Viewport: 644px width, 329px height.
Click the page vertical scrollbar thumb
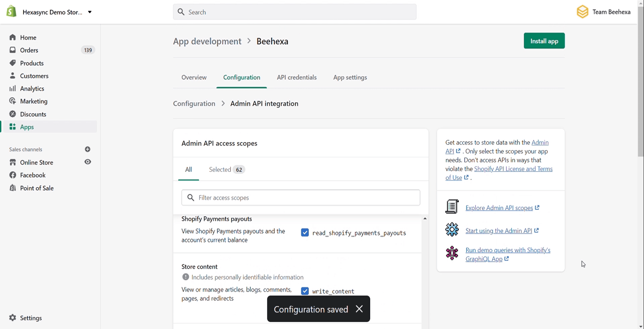tap(641, 81)
